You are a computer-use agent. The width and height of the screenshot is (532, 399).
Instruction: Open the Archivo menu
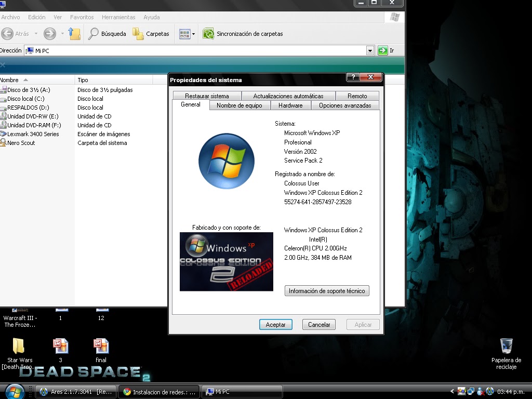[10, 17]
